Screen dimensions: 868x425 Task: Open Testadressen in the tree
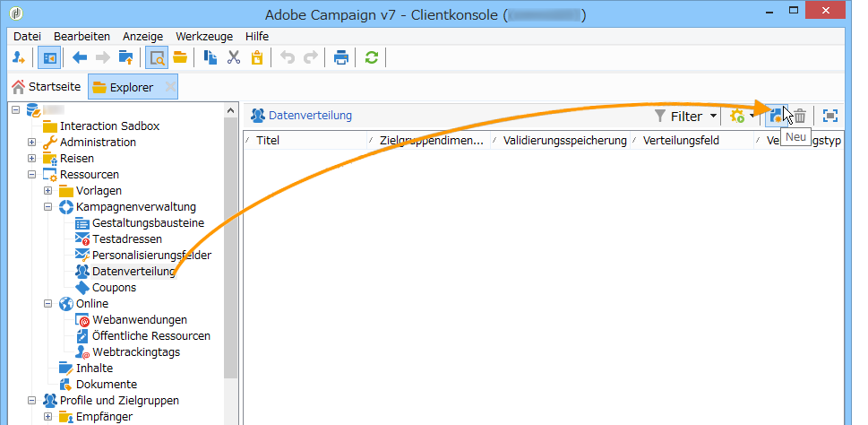point(127,239)
